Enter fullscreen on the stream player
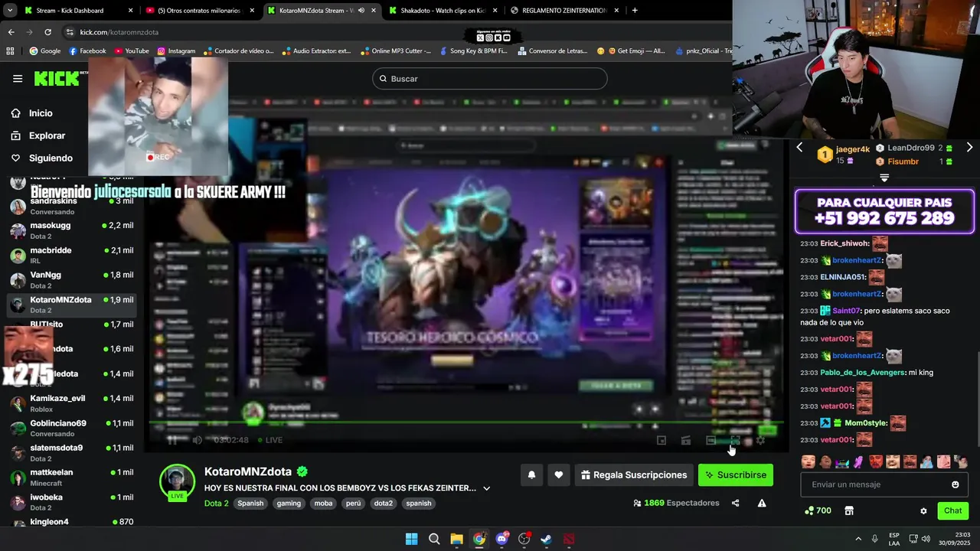 735,440
